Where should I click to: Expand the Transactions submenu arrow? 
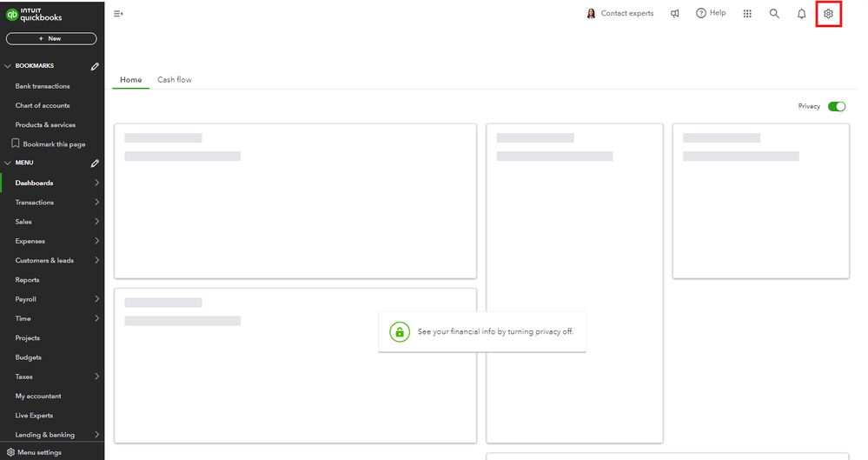pyautogui.click(x=96, y=203)
